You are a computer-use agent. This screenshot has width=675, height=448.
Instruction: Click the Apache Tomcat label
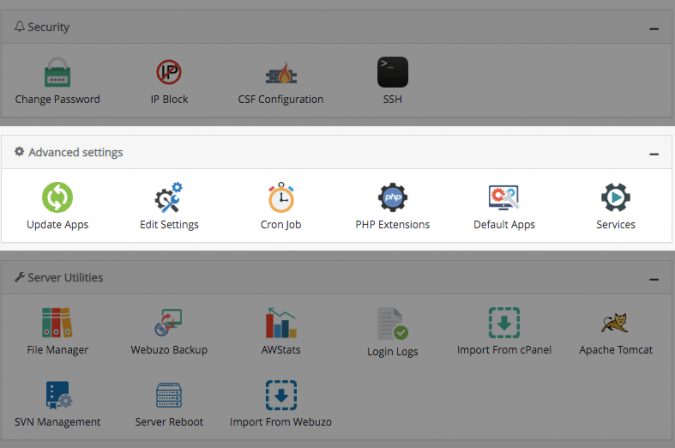tap(615, 350)
